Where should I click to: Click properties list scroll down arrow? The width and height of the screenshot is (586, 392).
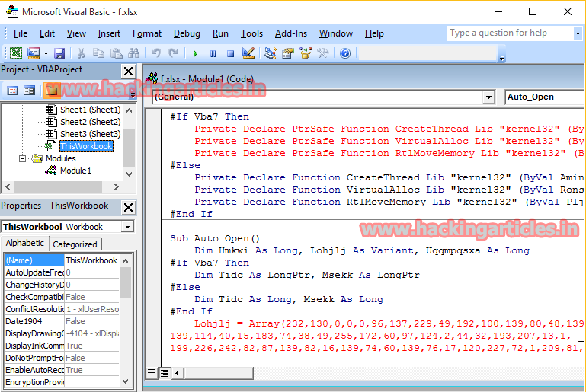(126, 381)
